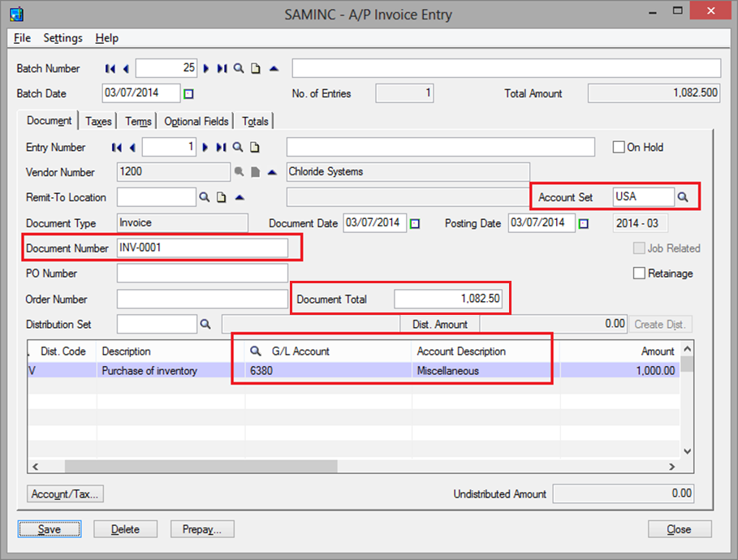Select the 6380 G/L Account cell
Screen dimensions: 738x560
[x=329, y=371]
